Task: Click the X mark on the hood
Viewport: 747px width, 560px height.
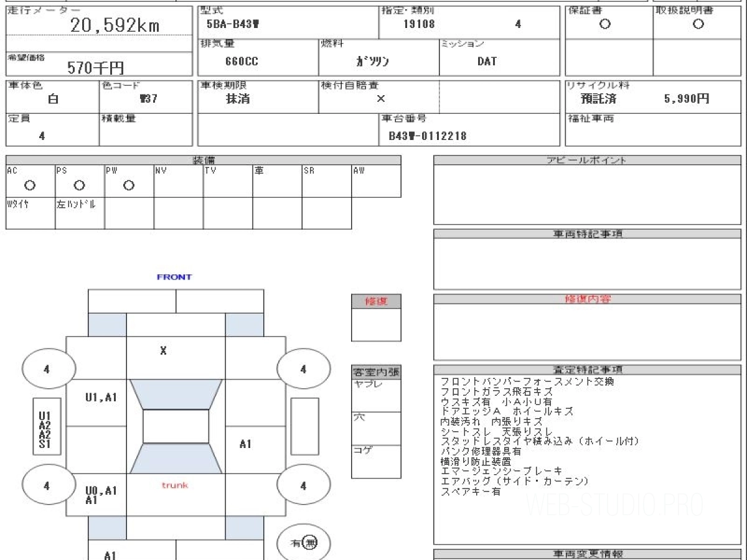Action: pos(163,352)
